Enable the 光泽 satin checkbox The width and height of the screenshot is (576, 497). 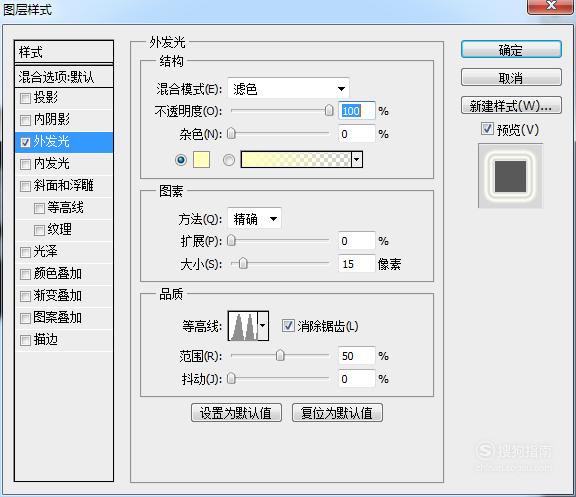[25, 252]
